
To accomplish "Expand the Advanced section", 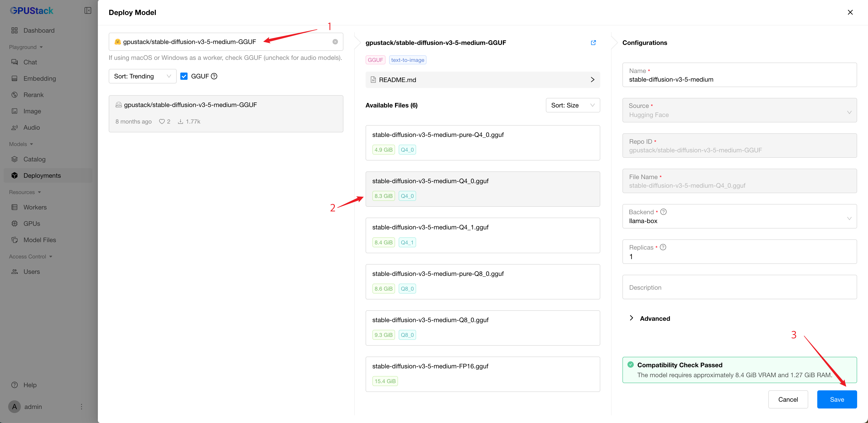I will tap(650, 318).
